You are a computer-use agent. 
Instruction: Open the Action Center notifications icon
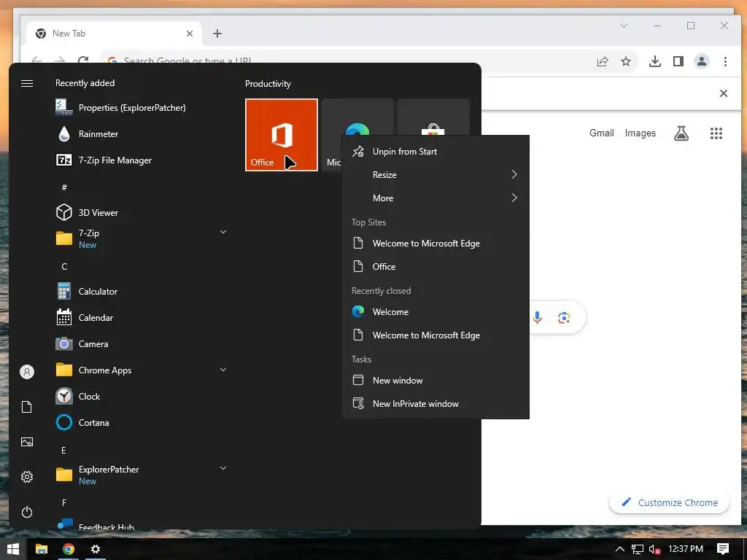723,549
